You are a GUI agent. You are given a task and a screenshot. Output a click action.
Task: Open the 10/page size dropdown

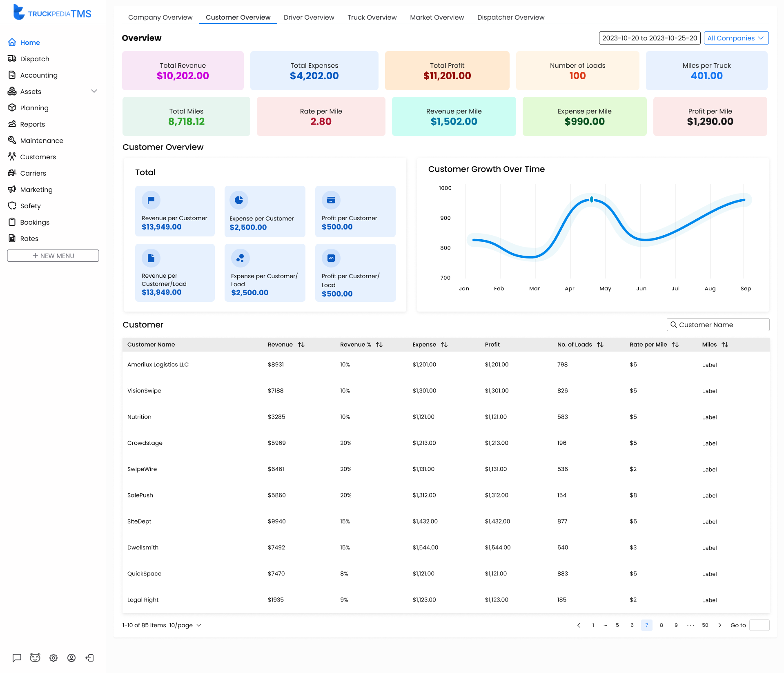click(186, 625)
